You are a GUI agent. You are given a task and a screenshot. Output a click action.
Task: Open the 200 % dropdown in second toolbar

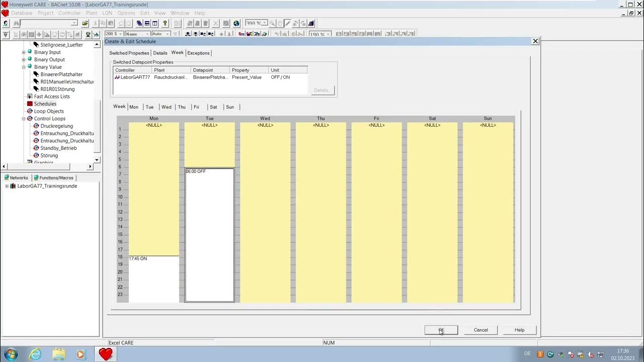pos(121,34)
